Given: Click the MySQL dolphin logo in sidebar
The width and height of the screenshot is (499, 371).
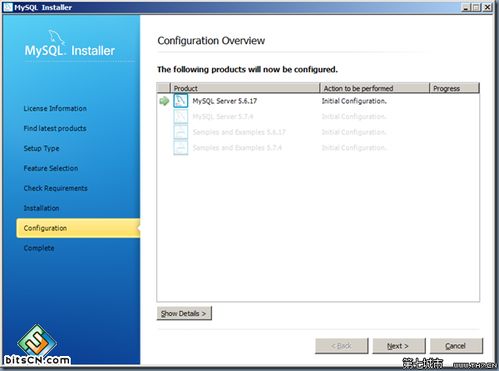Looking at the screenshot, I should 56,37.
